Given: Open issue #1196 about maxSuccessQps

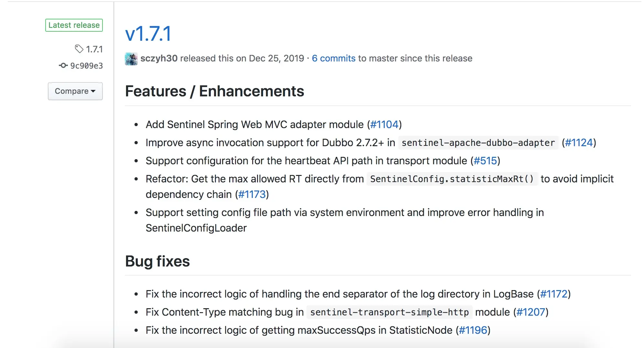Looking at the screenshot, I should [x=473, y=330].
